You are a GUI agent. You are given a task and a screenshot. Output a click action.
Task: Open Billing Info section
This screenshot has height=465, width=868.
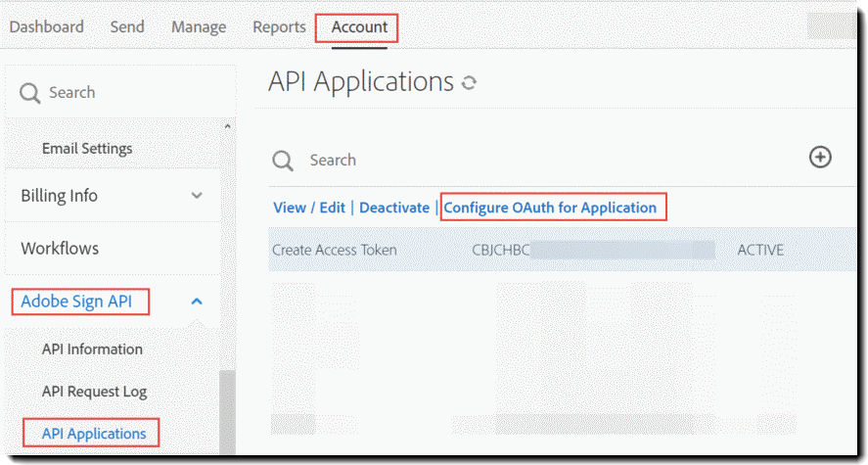[60, 196]
